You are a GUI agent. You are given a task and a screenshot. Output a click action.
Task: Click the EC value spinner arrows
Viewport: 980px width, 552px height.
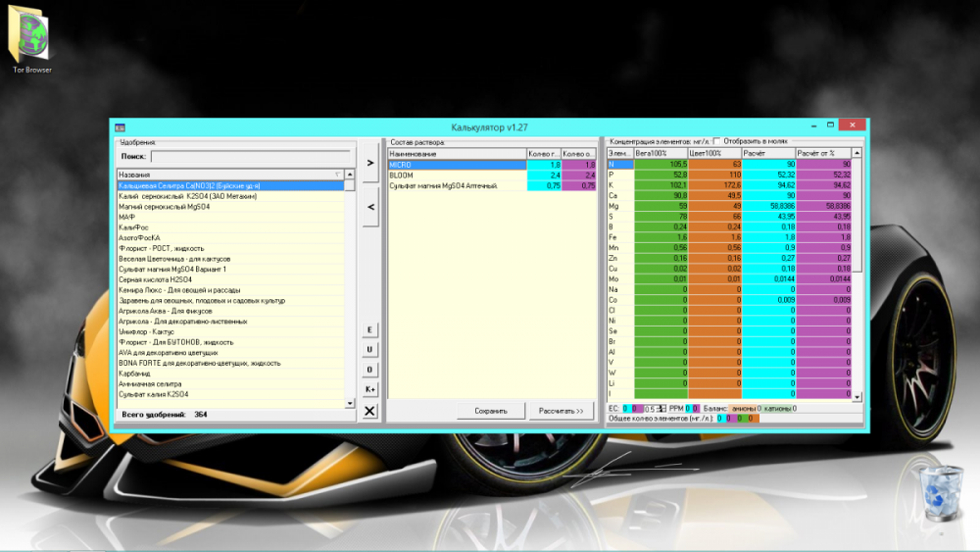pyautogui.click(x=661, y=408)
